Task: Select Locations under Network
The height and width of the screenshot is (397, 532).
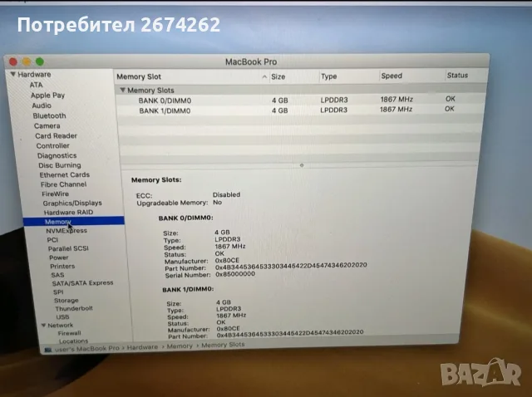Action: pyautogui.click(x=73, y=341)
